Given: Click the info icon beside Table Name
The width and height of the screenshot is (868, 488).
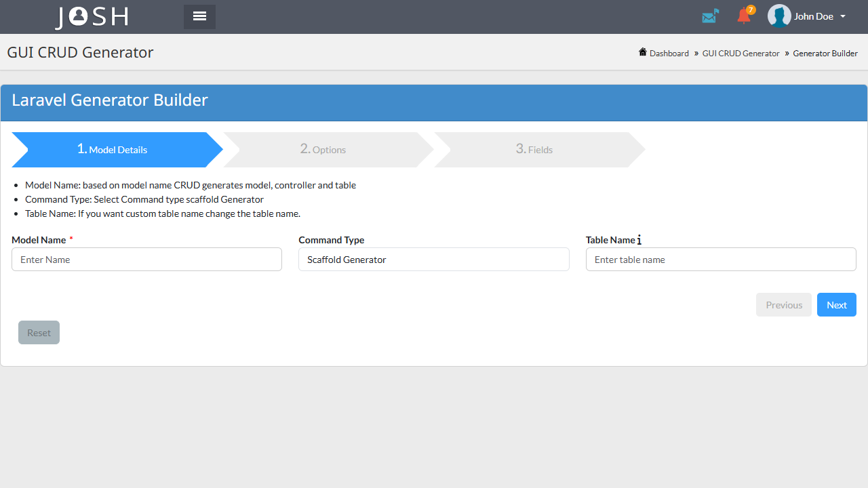Looking at the screenshot, I should [639, 239].
